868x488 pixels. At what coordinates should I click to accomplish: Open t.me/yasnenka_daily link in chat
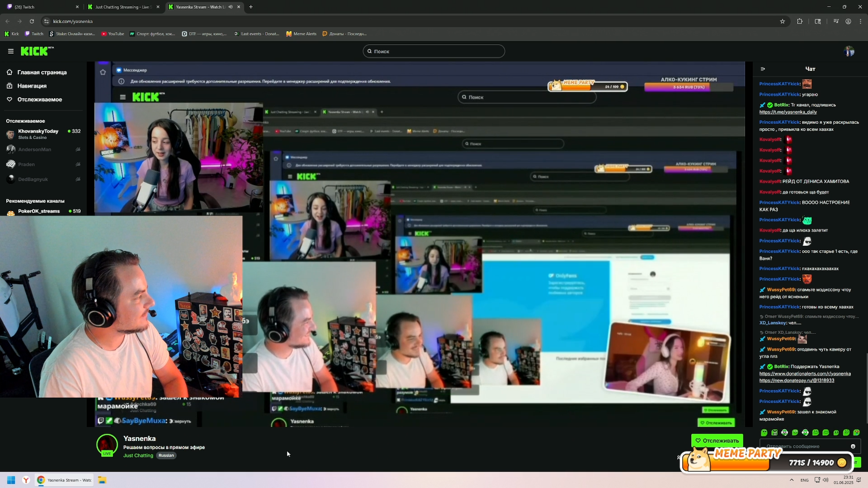pos(788,112)
